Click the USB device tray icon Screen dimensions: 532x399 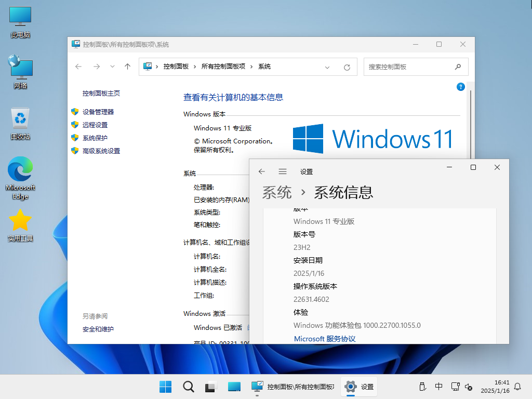[x=422, y=387]
